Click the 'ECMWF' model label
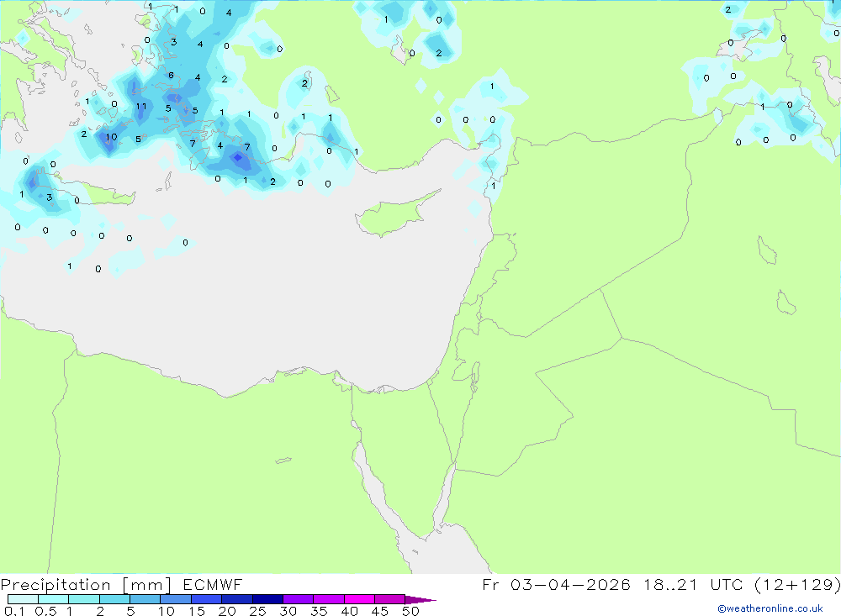 pos(213,584)
